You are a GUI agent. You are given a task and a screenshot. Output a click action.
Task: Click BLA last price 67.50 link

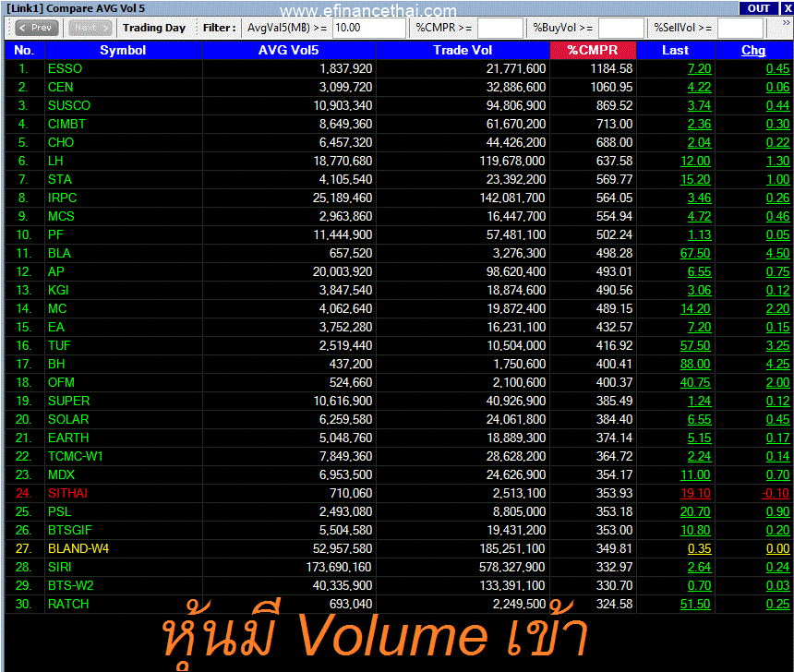696,253
